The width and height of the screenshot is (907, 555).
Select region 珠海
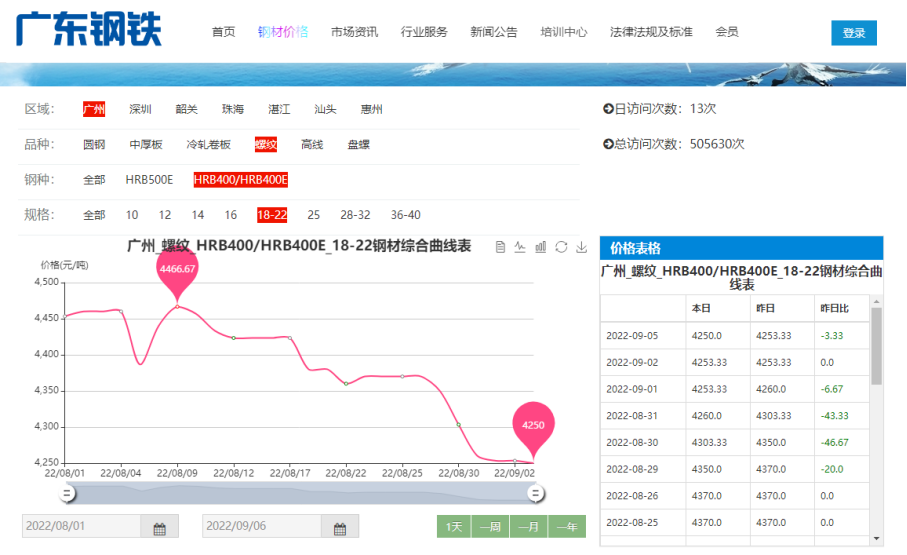coord(233,109)
